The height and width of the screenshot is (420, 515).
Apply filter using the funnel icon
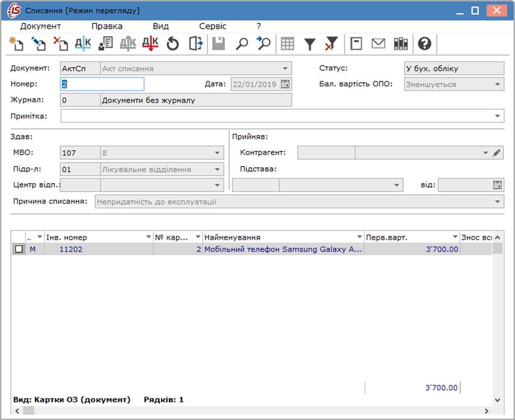point(310,44)
